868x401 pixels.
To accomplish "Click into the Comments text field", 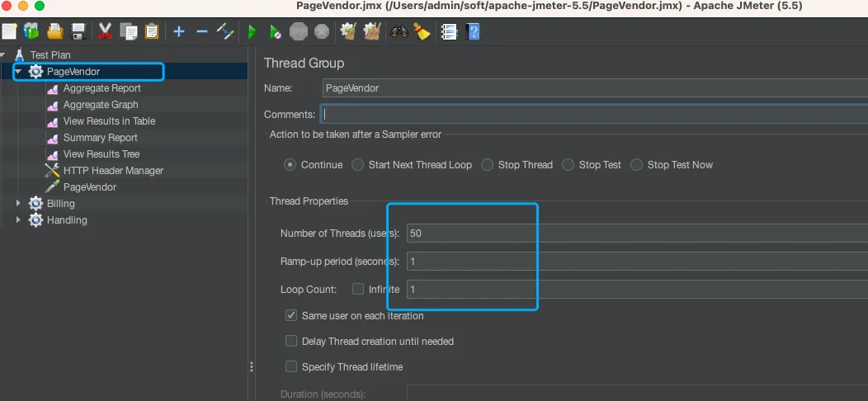I will 593,114.
